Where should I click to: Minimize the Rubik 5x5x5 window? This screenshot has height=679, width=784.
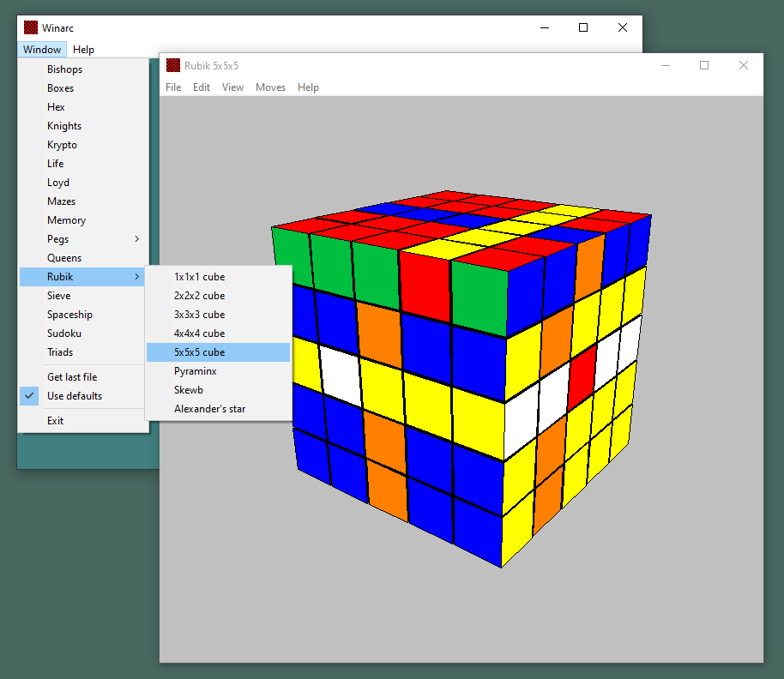point(666,65)
